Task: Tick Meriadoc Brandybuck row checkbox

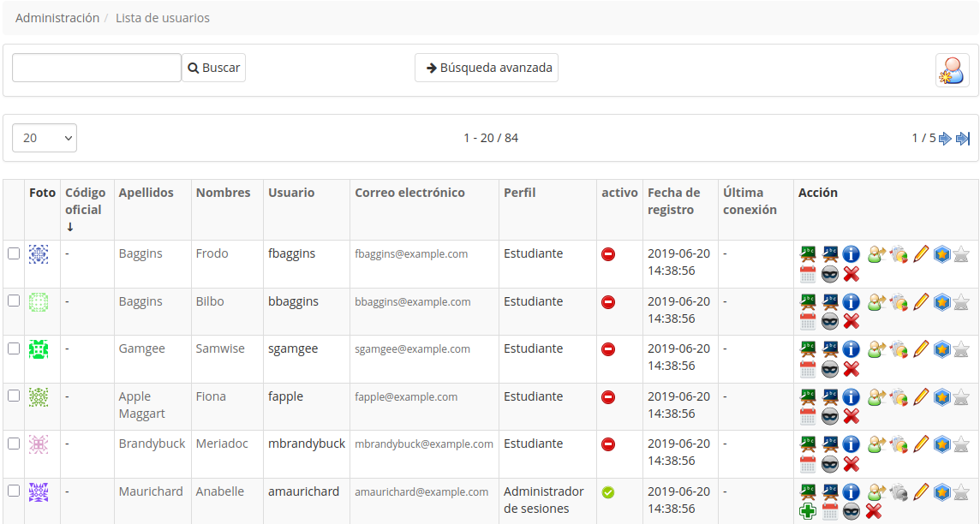Action: pyautogui.click(x=14, y=444)
